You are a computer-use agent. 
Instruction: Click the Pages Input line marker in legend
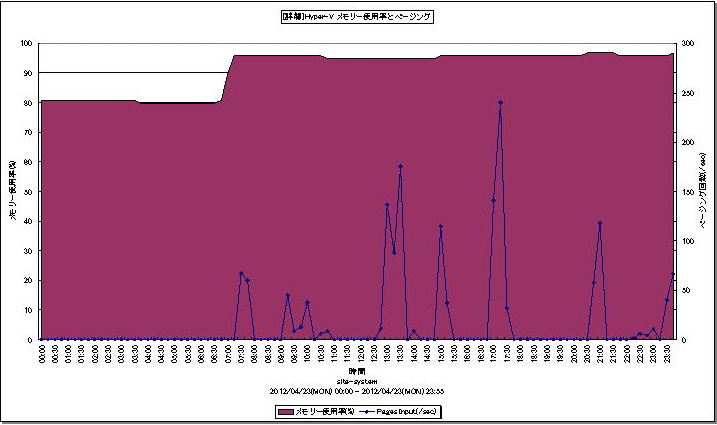tap(367, 412)
